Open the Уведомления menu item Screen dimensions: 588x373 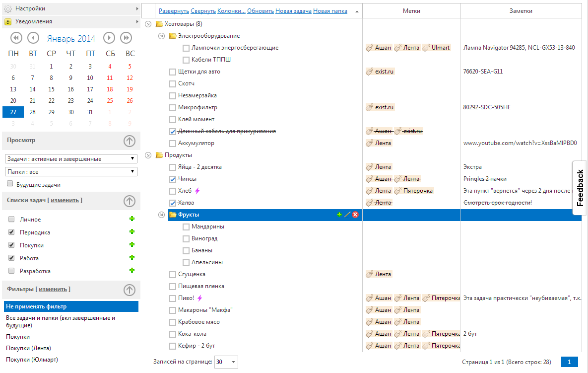[71, 22]
